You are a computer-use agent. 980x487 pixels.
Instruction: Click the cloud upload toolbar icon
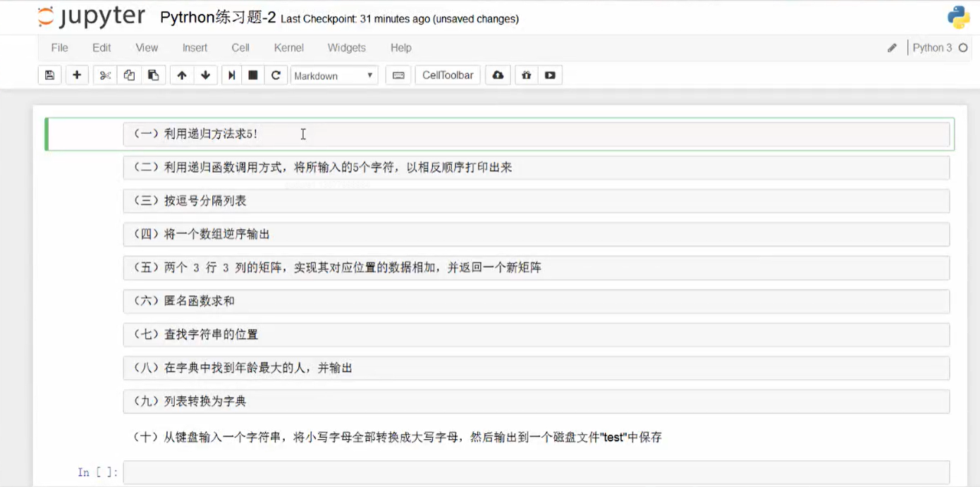point(498,75)
